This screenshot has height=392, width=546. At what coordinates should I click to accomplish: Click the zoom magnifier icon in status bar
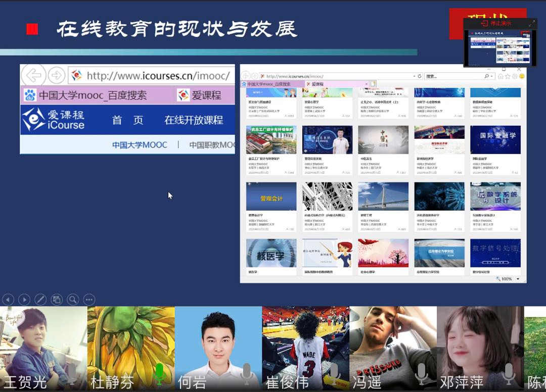click(498, 279)
